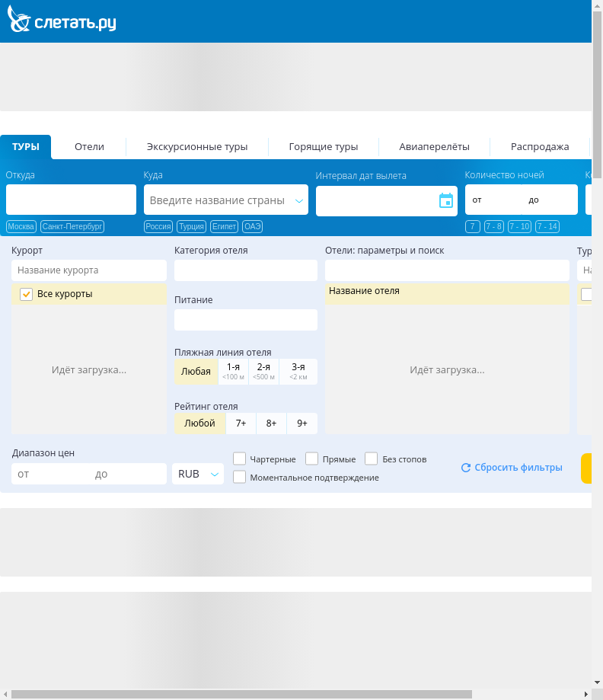
Task: Choose Санкт-Петербург quick departure button
Action: pyautogui.click(x=72, y=226)
